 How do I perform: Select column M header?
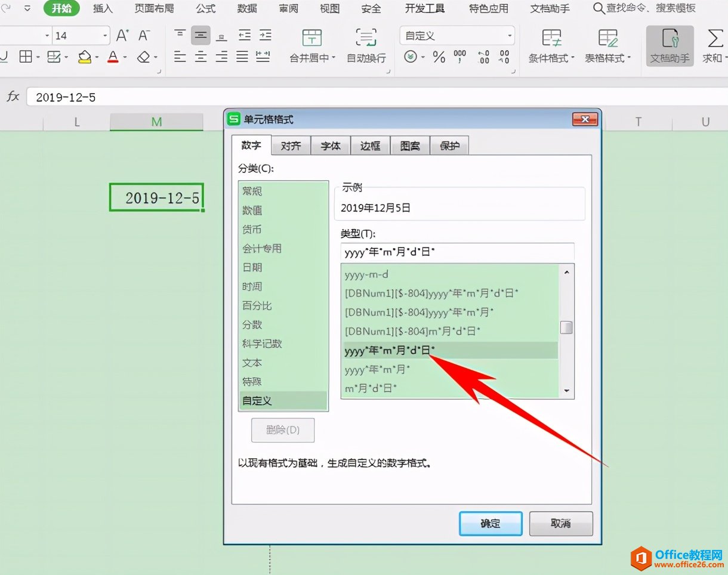point(156,122)
